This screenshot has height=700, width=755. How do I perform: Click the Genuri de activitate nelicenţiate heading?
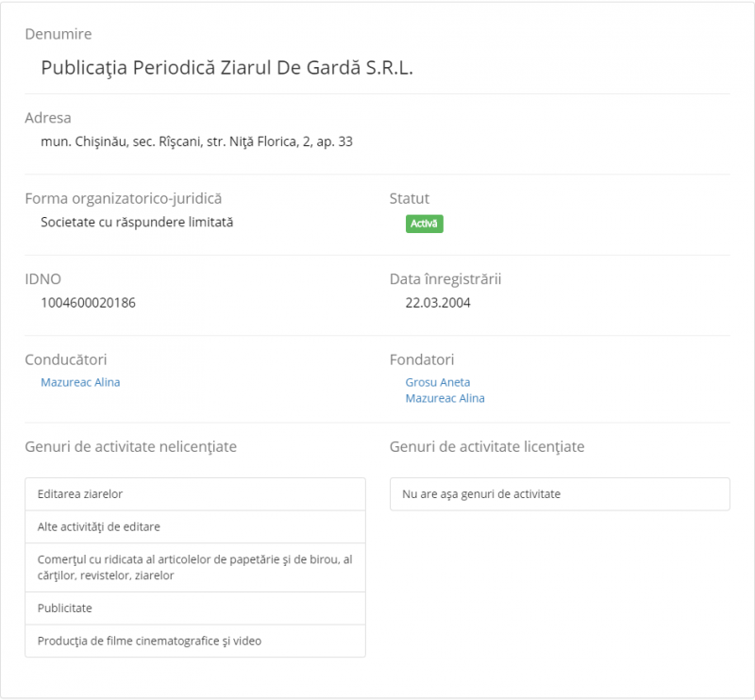click(131, 447)
